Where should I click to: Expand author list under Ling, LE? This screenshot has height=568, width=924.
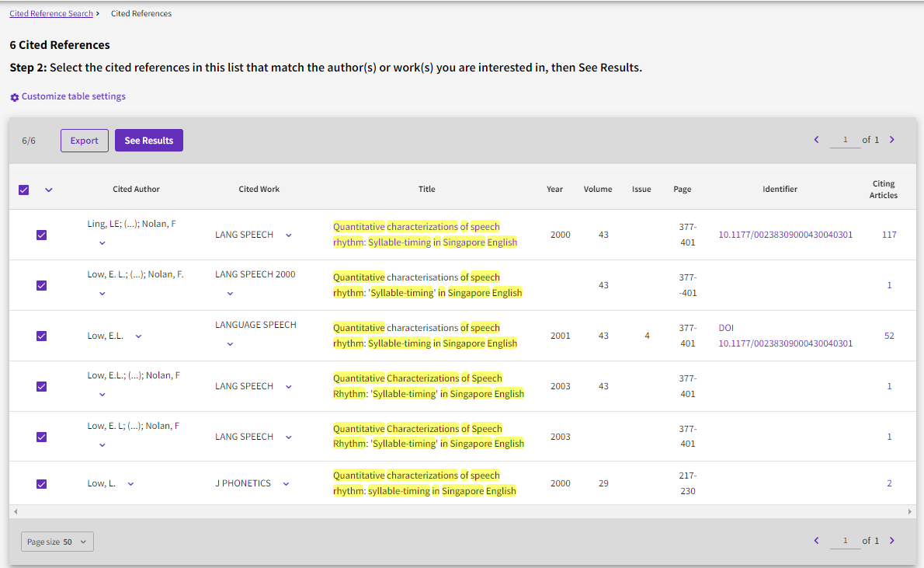click(102, 242)
